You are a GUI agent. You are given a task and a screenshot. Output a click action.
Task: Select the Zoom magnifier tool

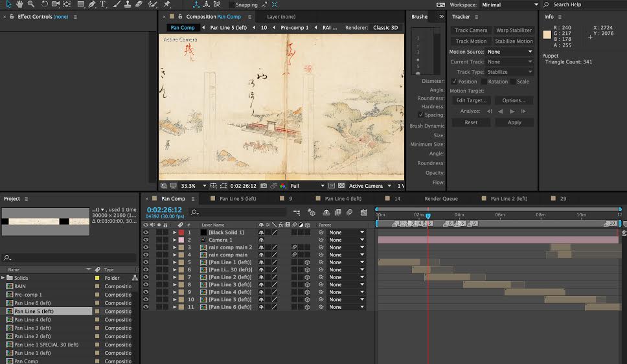30,5
